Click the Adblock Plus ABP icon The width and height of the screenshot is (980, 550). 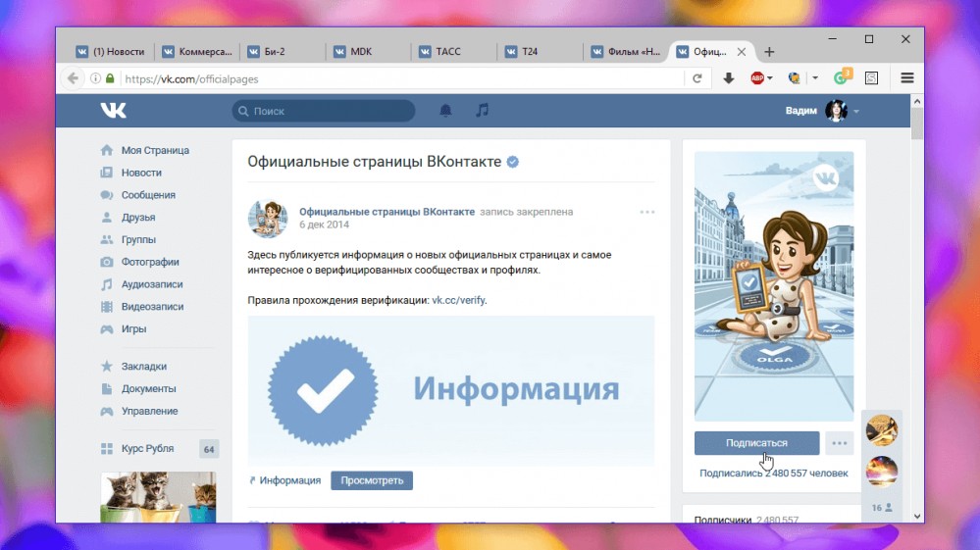[757, 78]
